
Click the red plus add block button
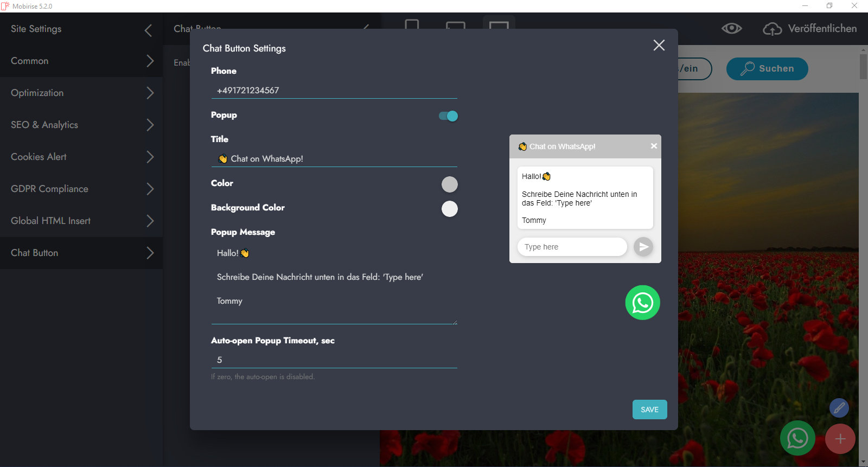pos(840,439)
